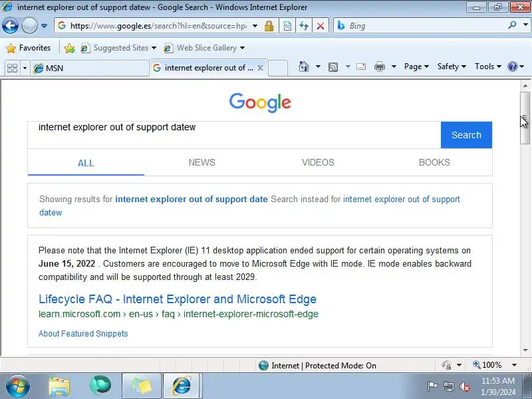
Task: Click Internet | Protected Mode: On status text
Action: [324, 365]
